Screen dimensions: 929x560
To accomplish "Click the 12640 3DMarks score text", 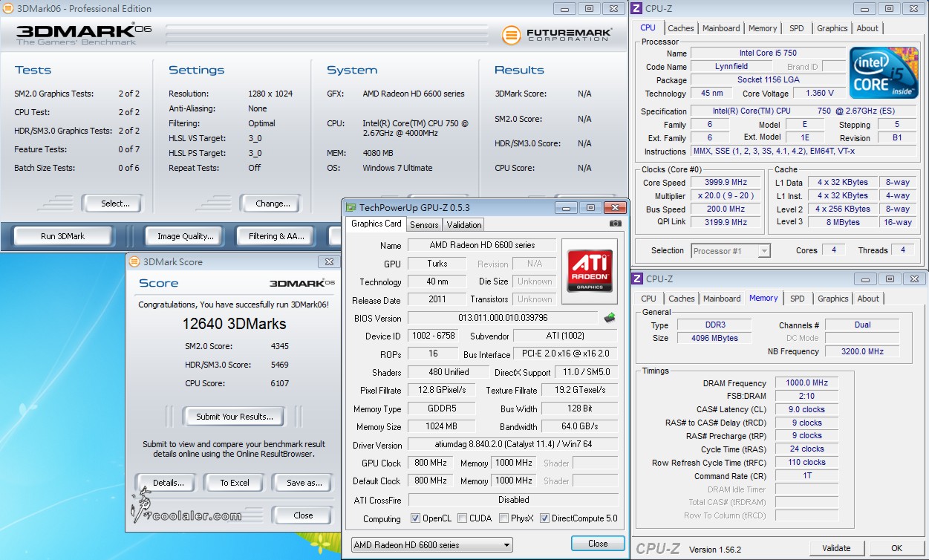I will (x=235, y=324).
